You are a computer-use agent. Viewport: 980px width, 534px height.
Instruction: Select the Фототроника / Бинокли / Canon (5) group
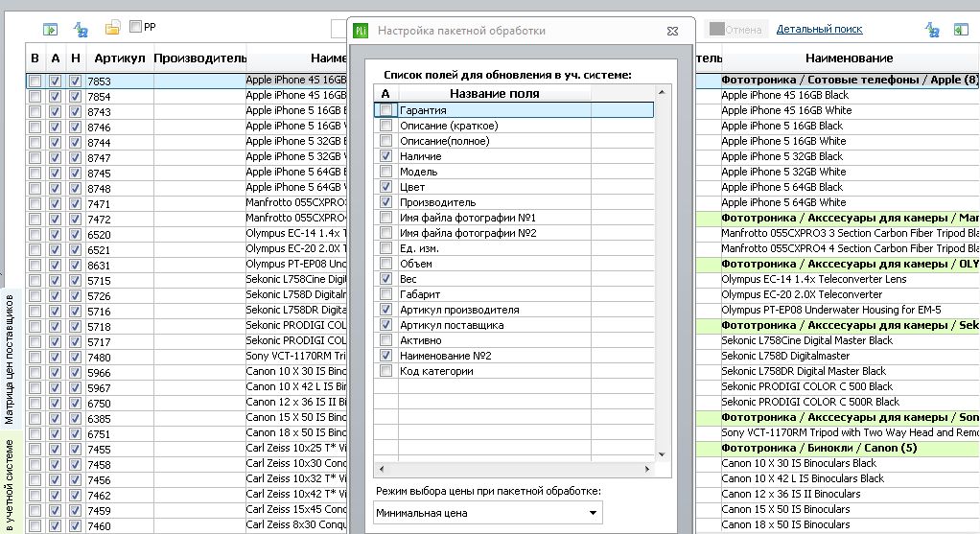850,448
